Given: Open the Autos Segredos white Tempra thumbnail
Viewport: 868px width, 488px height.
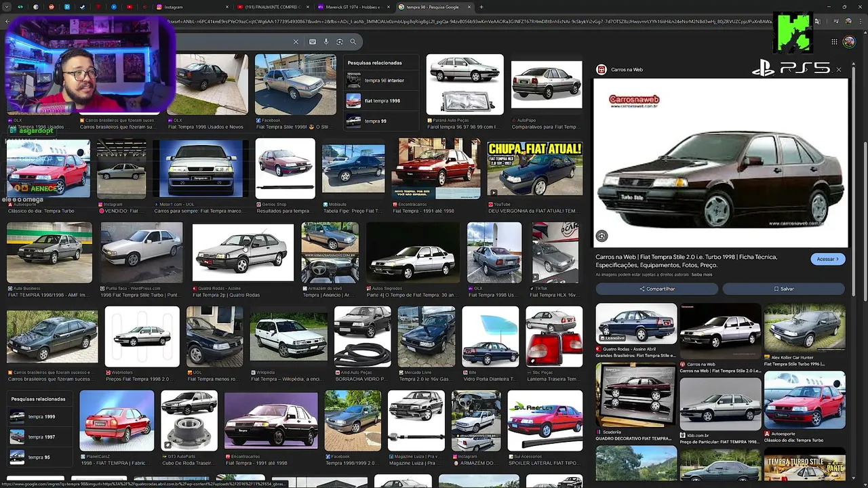Looking at the screenshot, I should pyautogui.click(x=413, y=252).
